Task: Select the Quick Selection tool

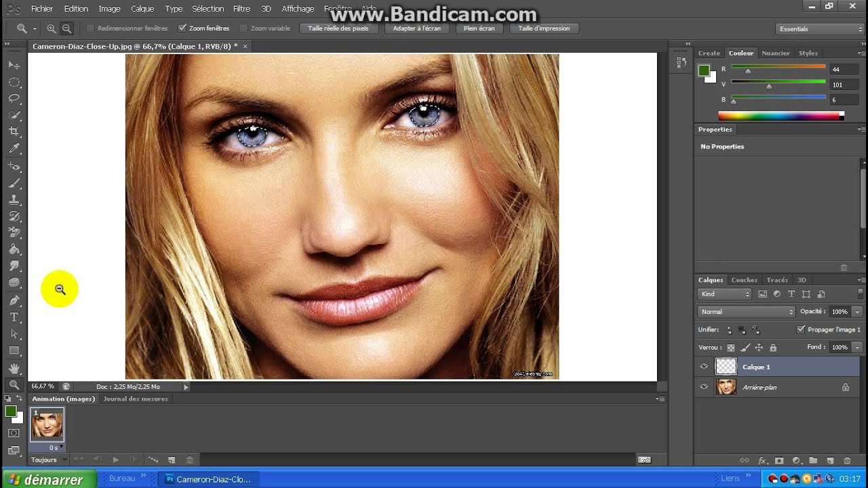Action: pyautogui.click(x=14, y=115)
